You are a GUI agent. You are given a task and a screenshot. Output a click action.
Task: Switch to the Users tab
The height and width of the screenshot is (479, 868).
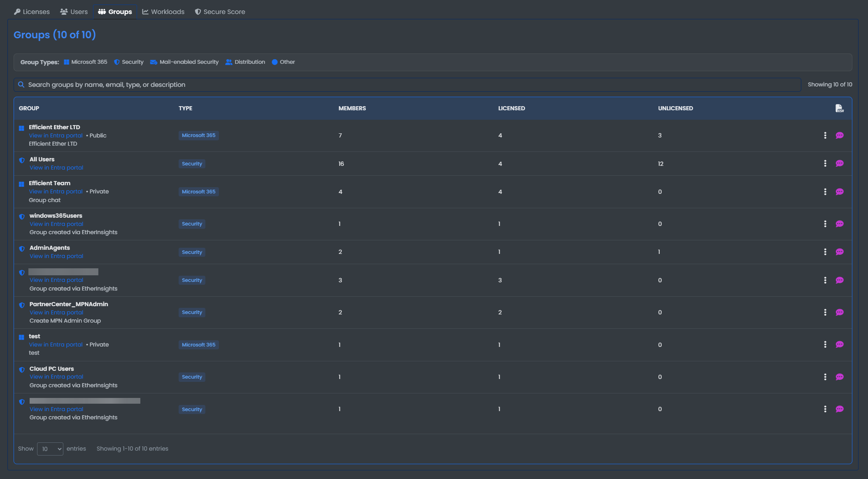(74, 12)
